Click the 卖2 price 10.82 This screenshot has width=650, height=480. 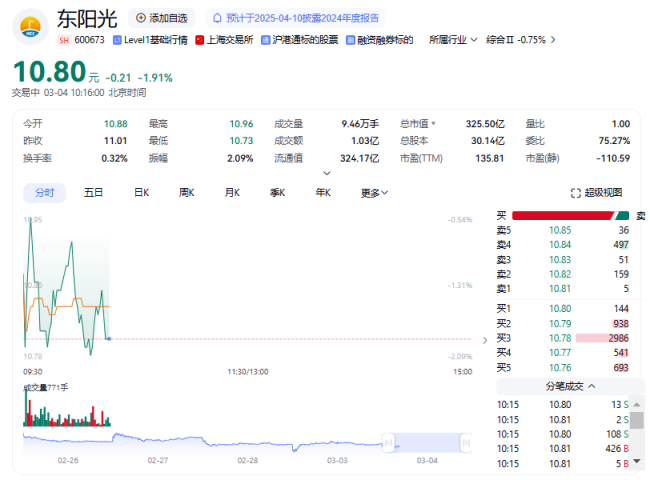[560, 274]
